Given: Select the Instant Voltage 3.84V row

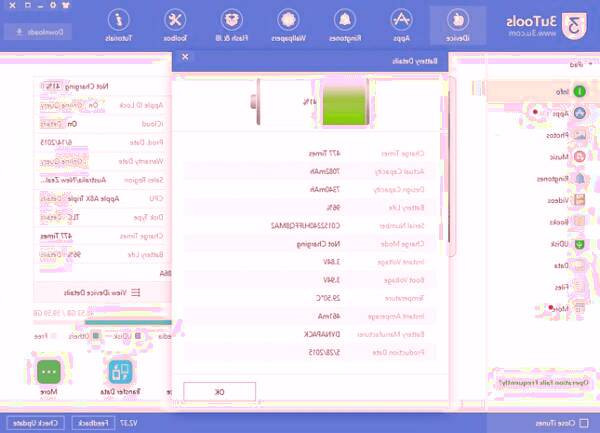Looking at the screenshot, I should click(x=310, y=262).
